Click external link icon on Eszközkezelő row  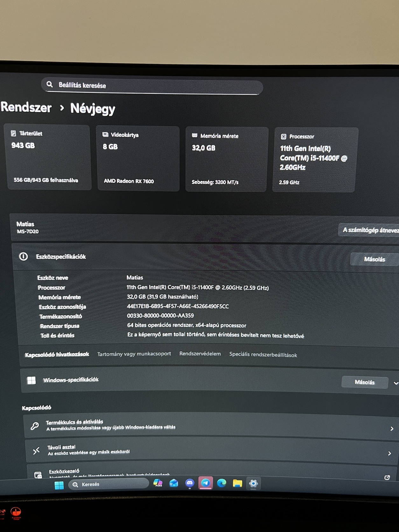pos(387,477)
